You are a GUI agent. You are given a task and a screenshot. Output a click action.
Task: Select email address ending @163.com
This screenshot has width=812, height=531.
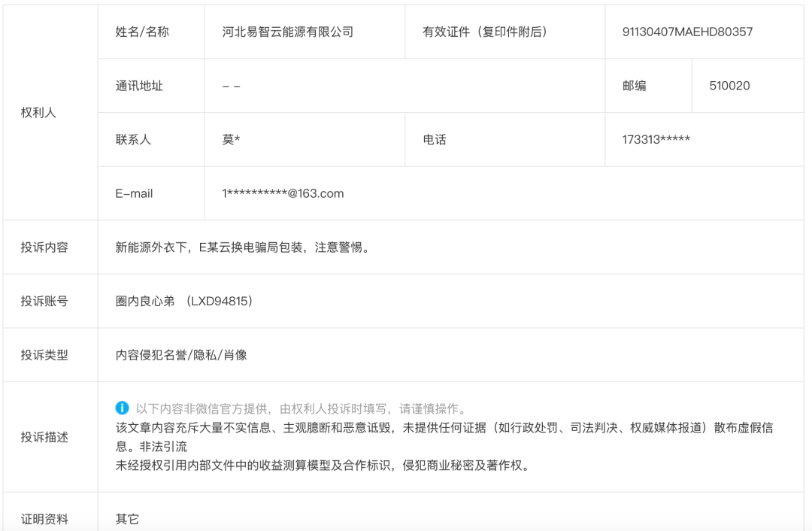pyautogui.click(x=283, y=193)
